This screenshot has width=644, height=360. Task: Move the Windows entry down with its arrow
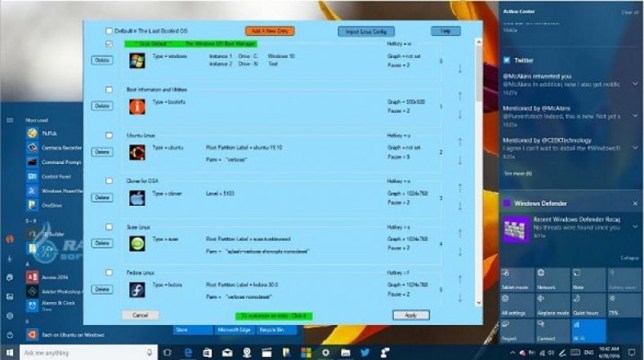(x=460, y=69)
